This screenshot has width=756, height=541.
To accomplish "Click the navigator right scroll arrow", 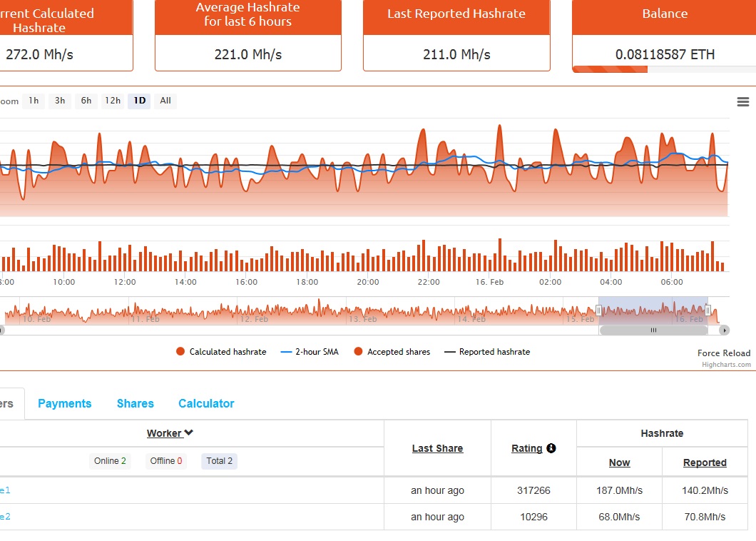I will point(724,330).
